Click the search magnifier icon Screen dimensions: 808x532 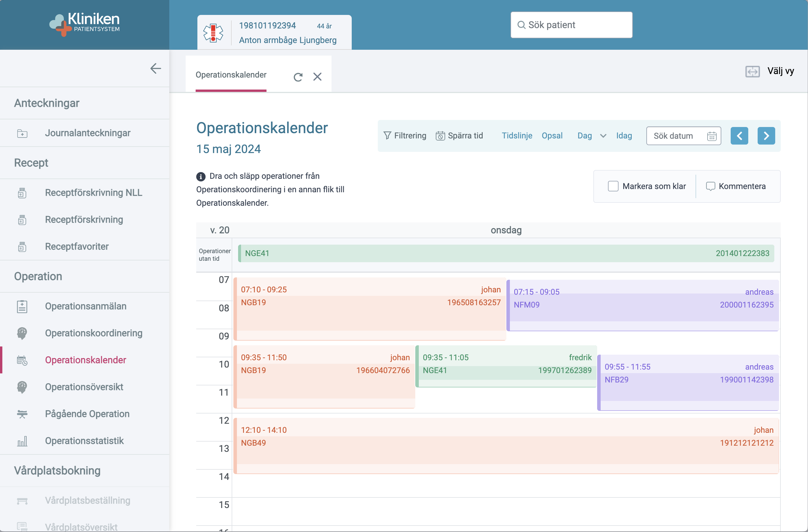521,25
